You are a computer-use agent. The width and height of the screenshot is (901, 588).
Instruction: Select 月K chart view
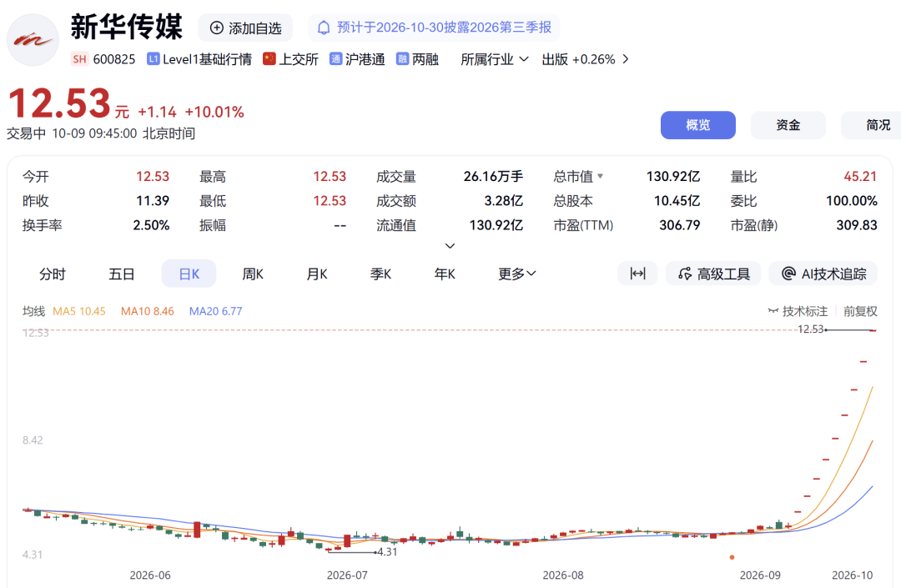[x=317, y=274]
